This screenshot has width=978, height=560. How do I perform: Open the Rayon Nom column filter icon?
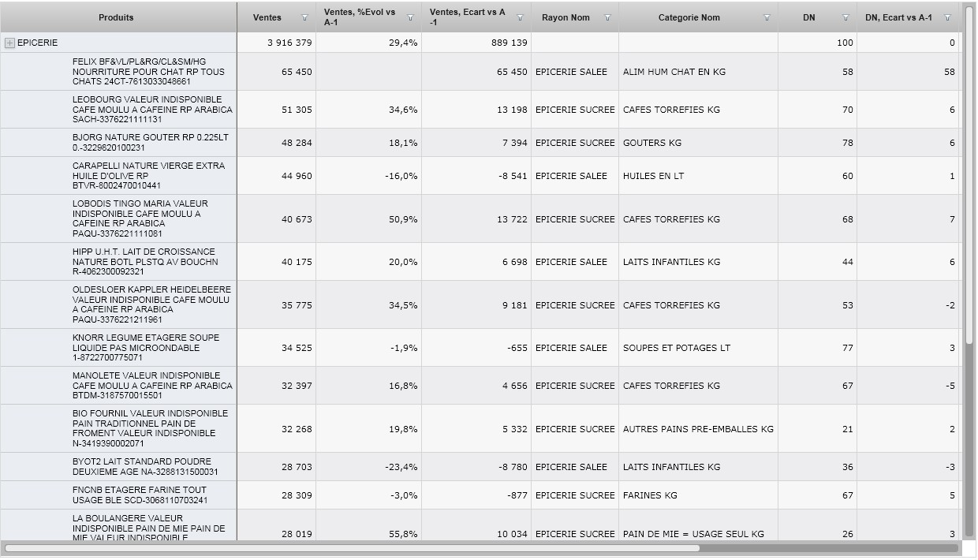click(x=607, y=17)
